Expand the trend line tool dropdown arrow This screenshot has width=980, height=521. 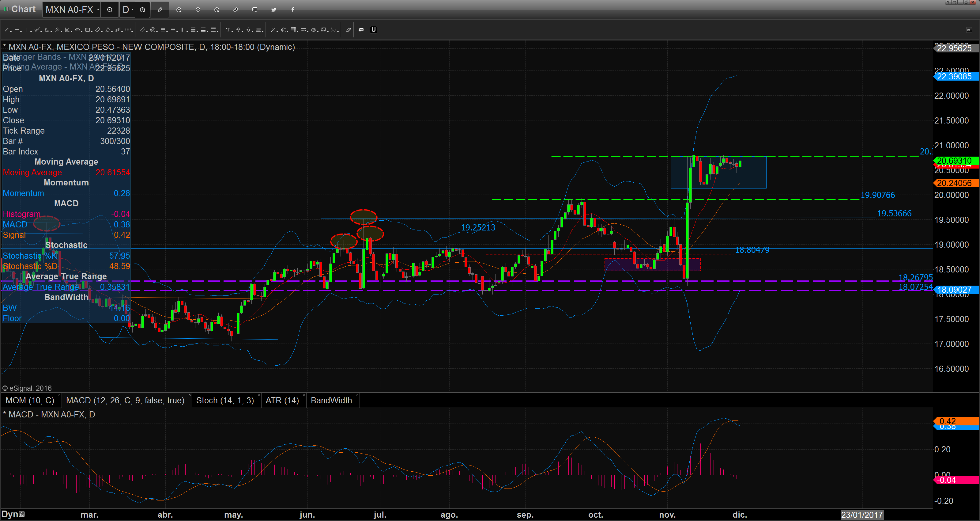pos(11,32)
